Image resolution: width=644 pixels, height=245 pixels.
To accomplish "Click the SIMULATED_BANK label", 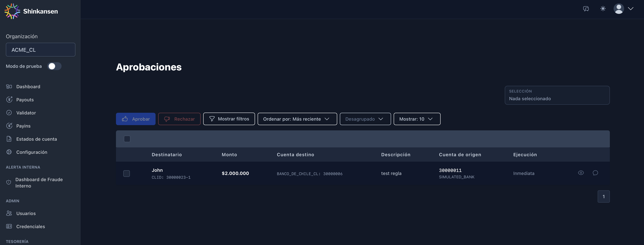I will [457, 177].
